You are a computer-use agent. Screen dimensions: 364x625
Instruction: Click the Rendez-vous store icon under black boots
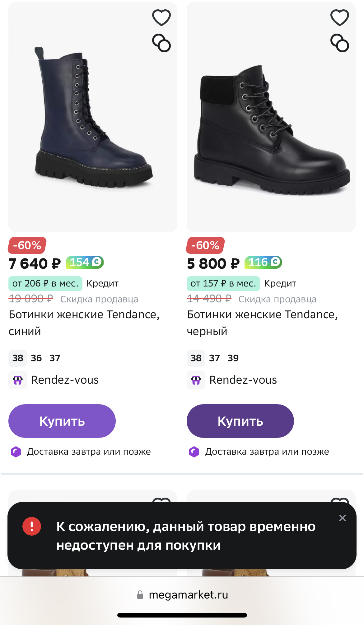(x=196, y=380)
